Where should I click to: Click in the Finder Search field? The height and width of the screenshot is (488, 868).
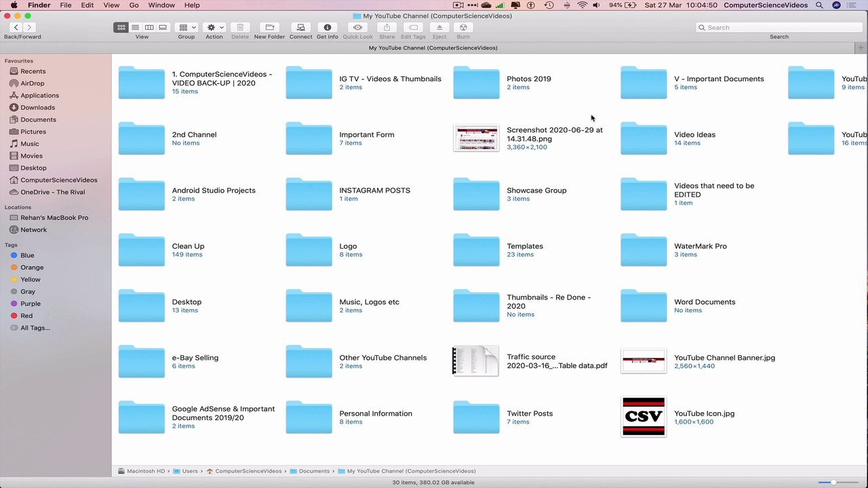pos(778,27)
